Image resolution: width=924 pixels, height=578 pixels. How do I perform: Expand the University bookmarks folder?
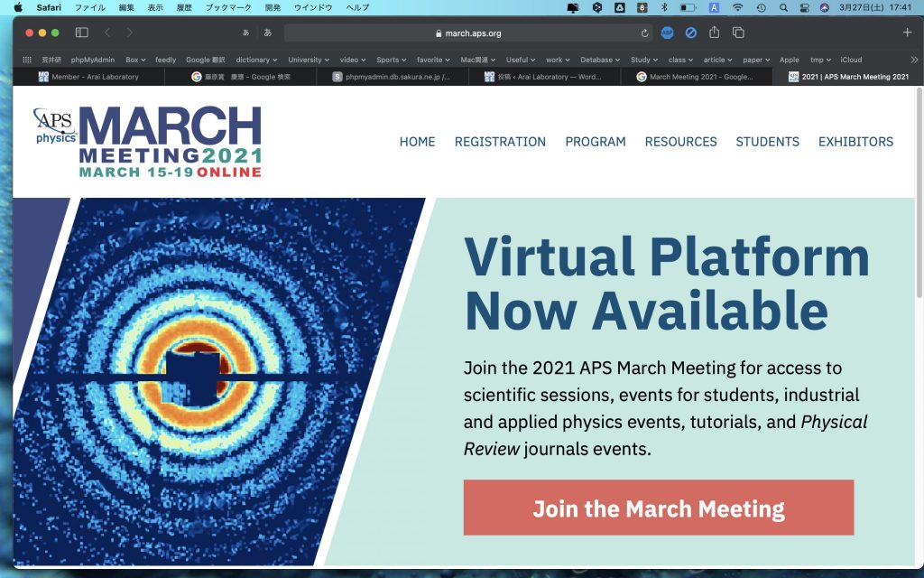pyautogui.click(x=309, y=60)
